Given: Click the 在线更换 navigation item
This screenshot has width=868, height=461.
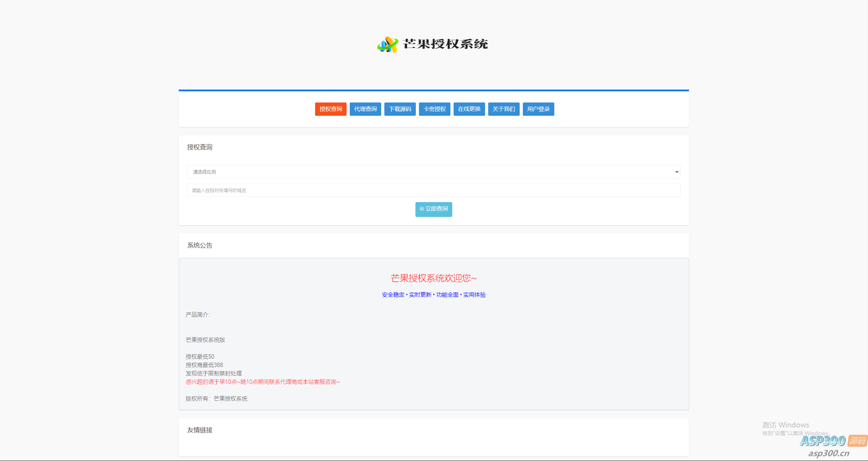Looking at the screenshot, I should click(469, 109).
